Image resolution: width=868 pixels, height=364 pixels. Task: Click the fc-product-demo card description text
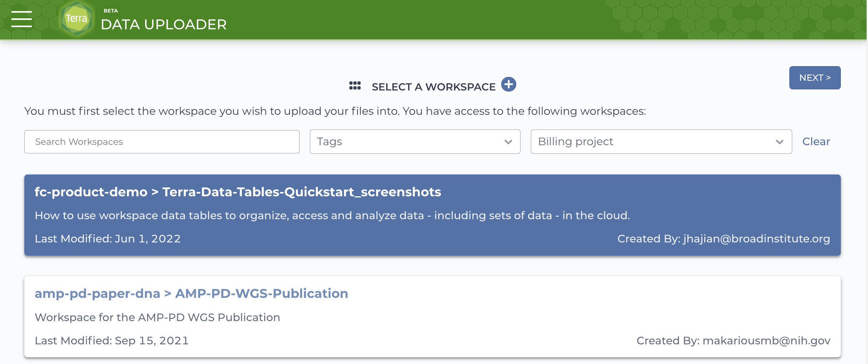pos(332,215)
